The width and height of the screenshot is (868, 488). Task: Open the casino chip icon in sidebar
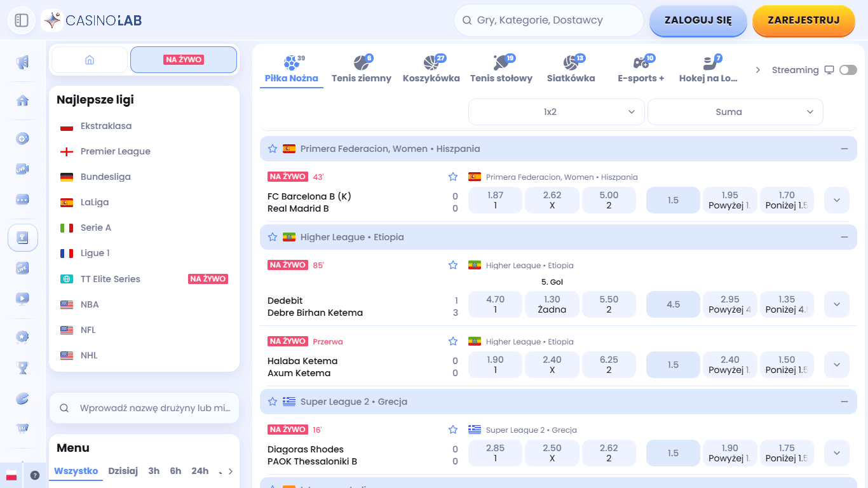tap(22, 139)
